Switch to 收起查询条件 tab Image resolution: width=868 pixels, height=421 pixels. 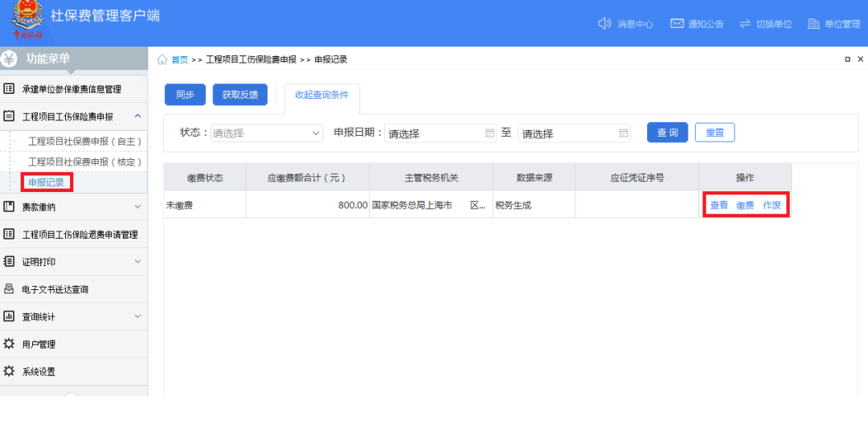click(x=321, y=95)
